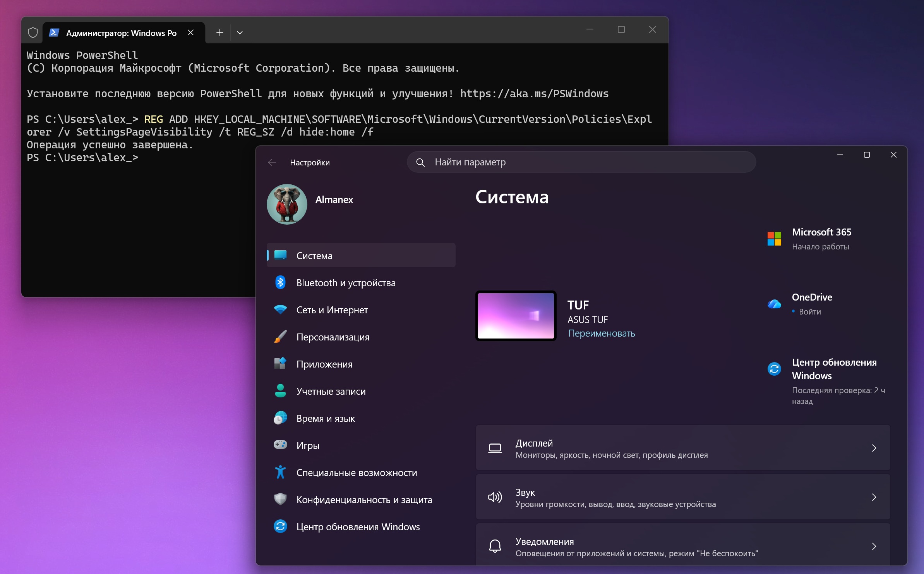Click the ASUS TUF model text
The width and height of the screenshot is (924, 574).
point(588,320)
